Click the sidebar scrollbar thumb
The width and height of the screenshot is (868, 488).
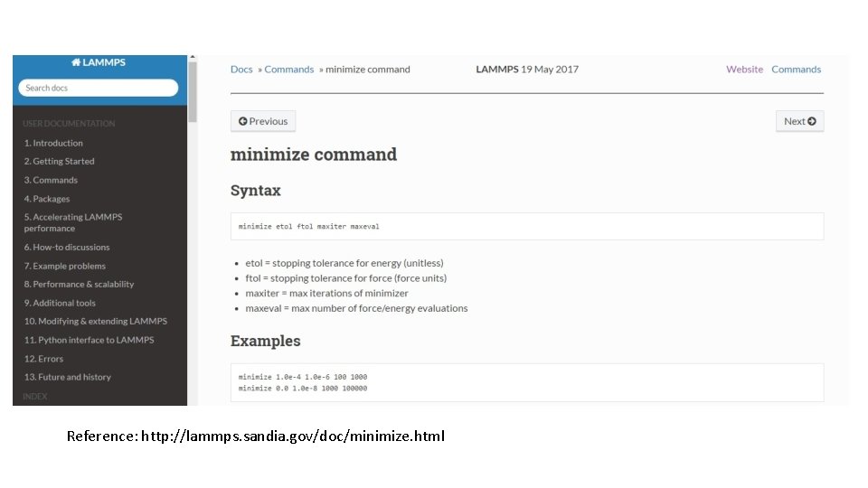(193, 92)
